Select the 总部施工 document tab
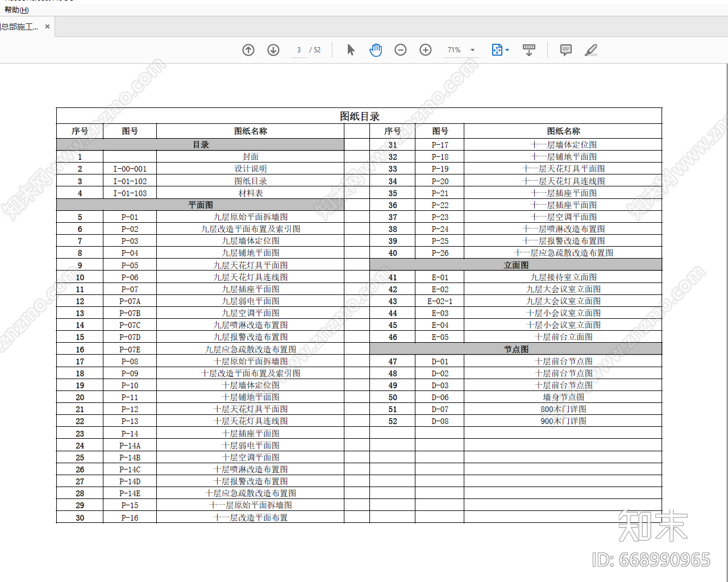 (x=21, y=27)
